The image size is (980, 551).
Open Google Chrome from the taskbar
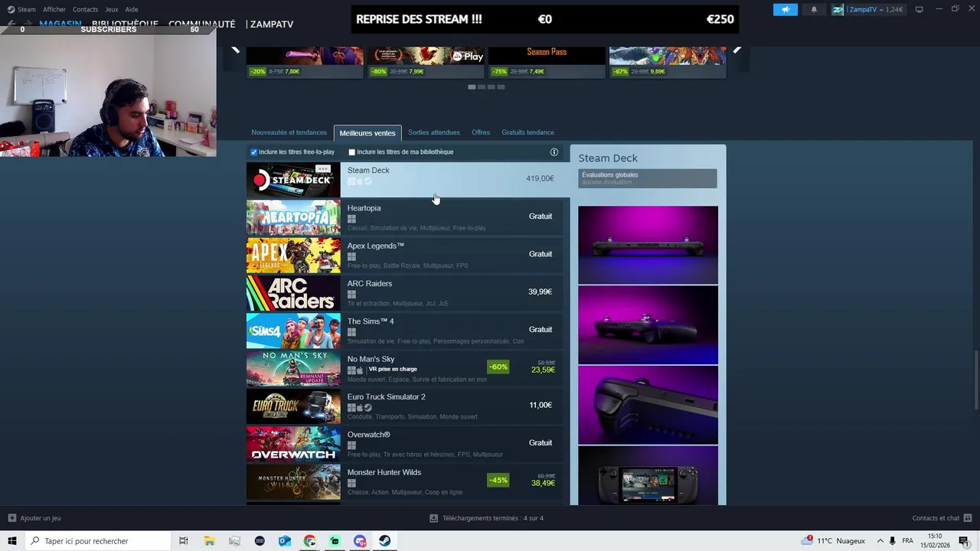coord(309,541)
